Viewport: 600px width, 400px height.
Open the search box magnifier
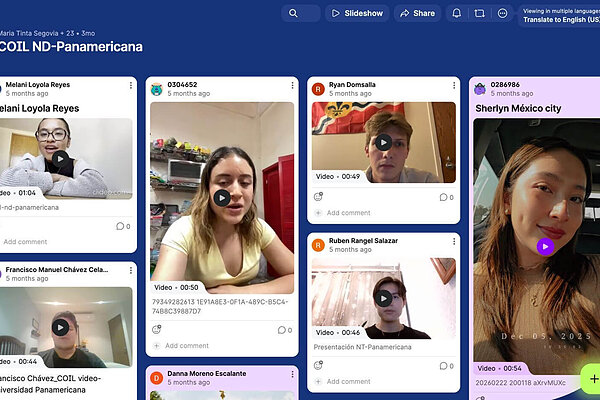(293, 13)
